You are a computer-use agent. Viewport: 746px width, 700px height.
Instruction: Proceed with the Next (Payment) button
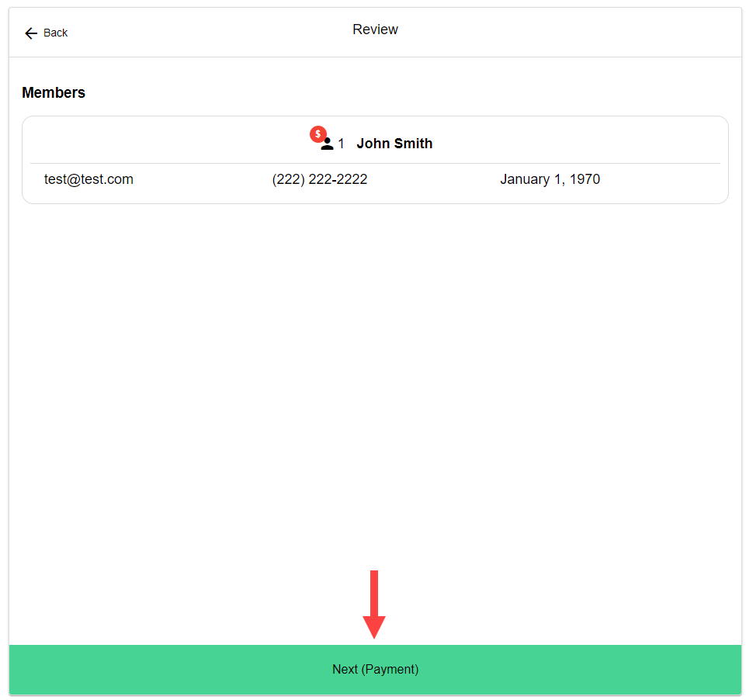[375, 670]
